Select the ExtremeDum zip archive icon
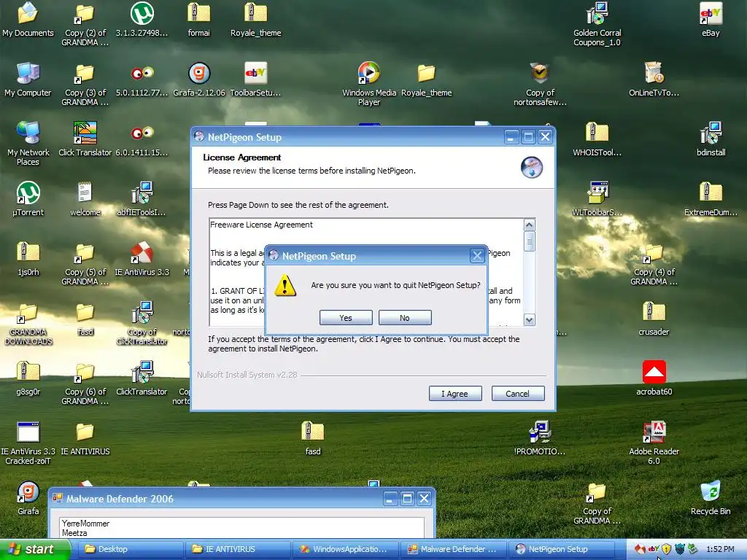747x560 pixels. tap(711, 200)
